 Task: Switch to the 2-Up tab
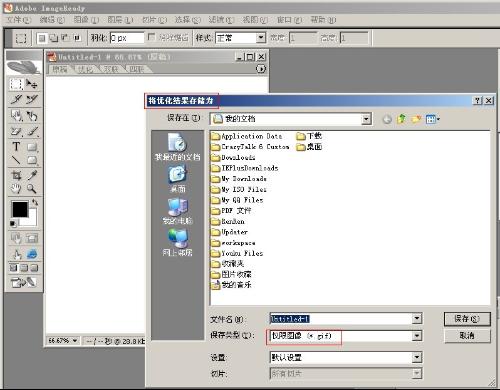click(x=111, y=69)
